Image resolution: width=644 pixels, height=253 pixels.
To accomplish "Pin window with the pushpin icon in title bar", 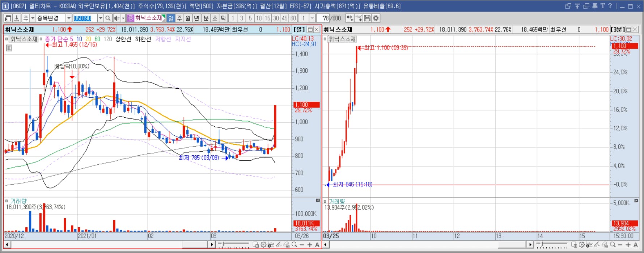I will (x=595, y=6).
